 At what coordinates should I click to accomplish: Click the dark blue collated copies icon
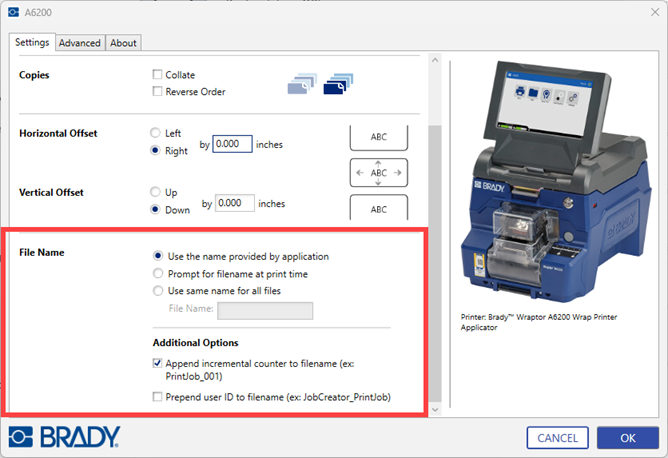point(338,84)
